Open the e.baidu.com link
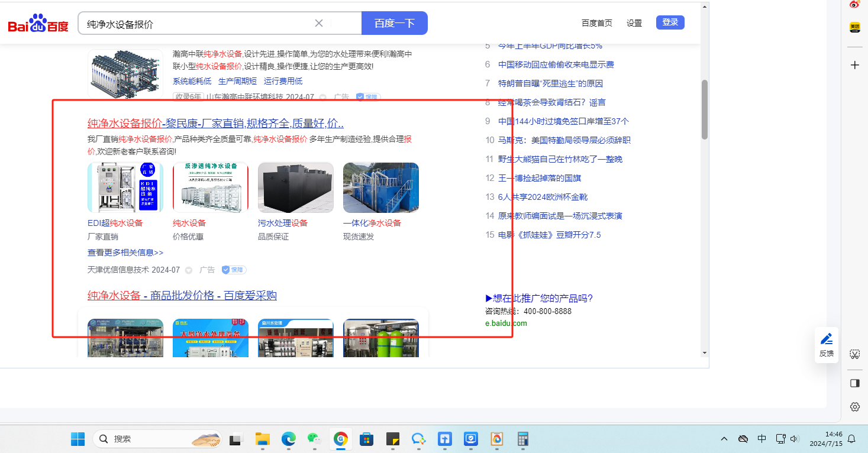 pos(506,323)
